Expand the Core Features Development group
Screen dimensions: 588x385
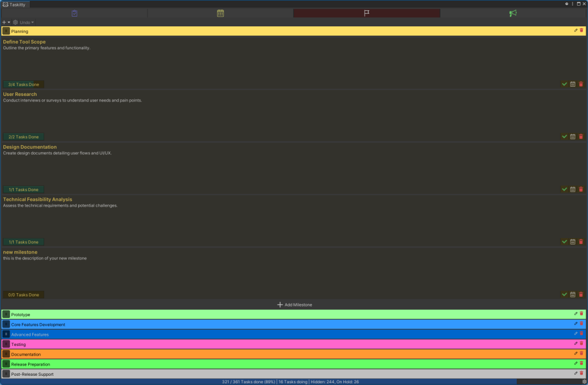click(x=6, y=324)
